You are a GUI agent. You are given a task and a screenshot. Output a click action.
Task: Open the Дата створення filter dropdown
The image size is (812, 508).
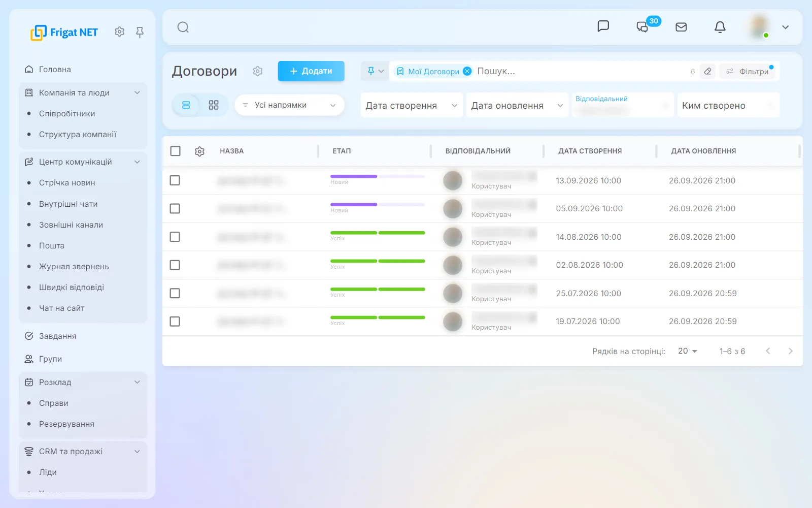(x=412, y=105)
